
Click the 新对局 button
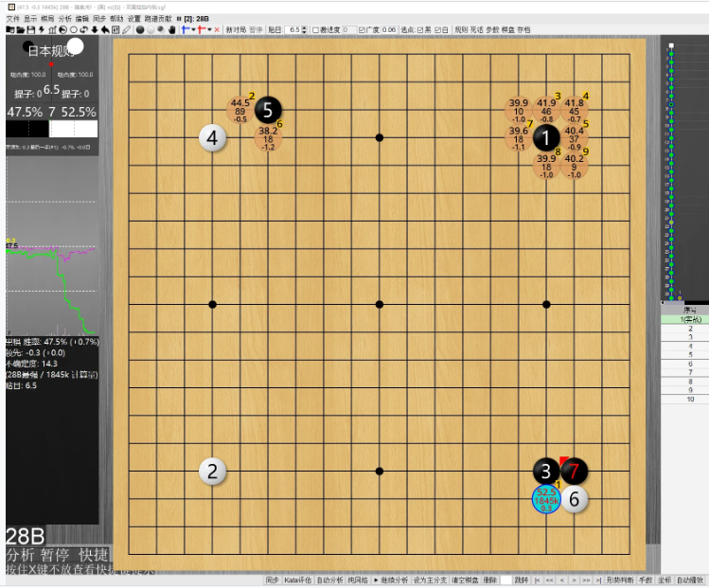click(x=235, y=29)
